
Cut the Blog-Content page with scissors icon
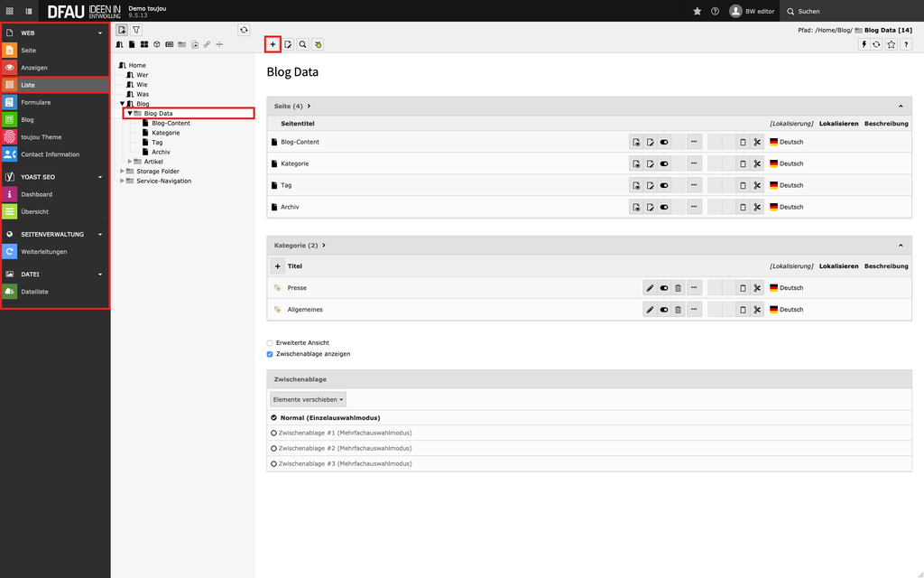pyautogui.click(x=757, y=142)
